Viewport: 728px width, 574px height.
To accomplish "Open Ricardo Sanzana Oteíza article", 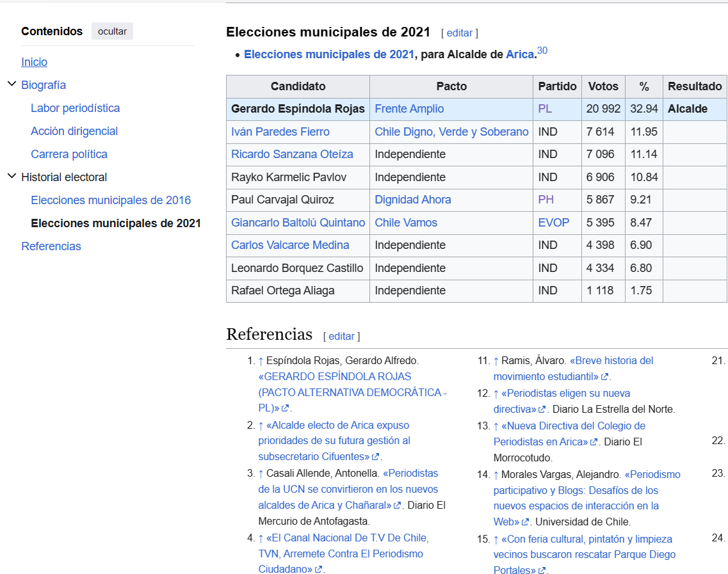I will (292, 154).
